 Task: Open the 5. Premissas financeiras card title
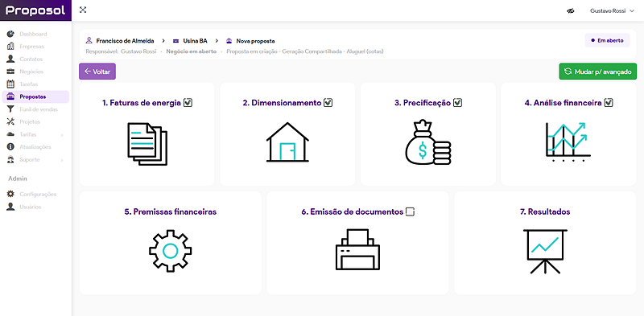[170, 211]
